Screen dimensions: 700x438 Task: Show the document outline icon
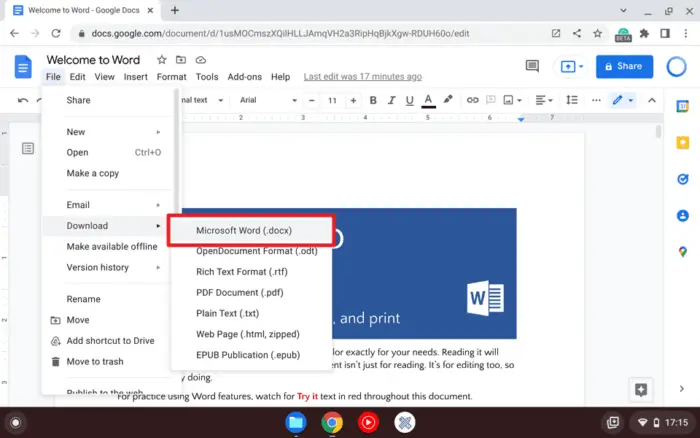(x=28, y=148)
